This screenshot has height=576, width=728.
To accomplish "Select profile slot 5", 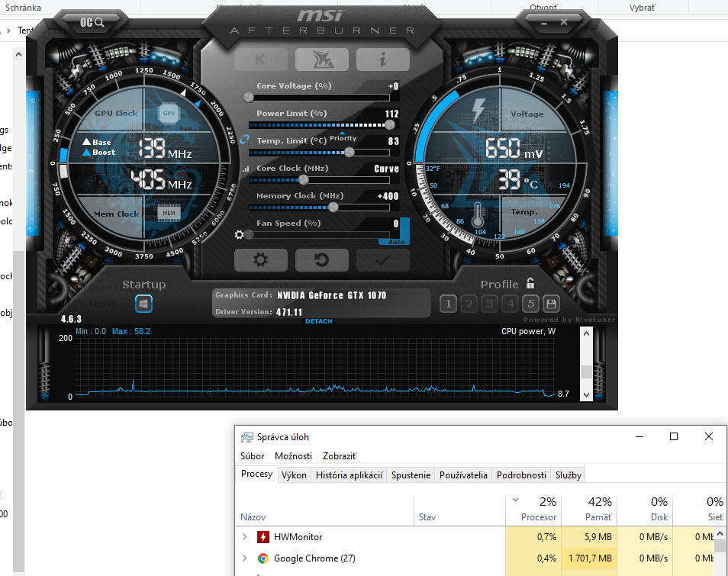I will click(x=530, y=304).
